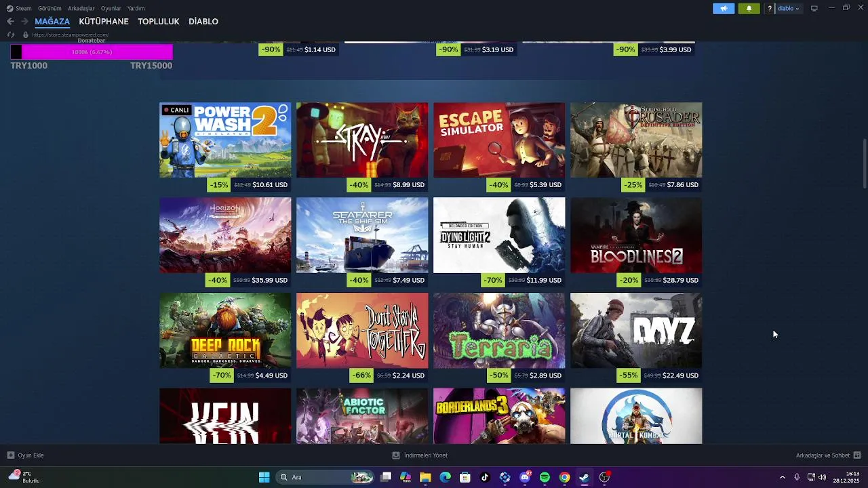Open Arkadaşlar ve Sohbet friends panel
Screen dimensions: 868x488
[828, 455]
